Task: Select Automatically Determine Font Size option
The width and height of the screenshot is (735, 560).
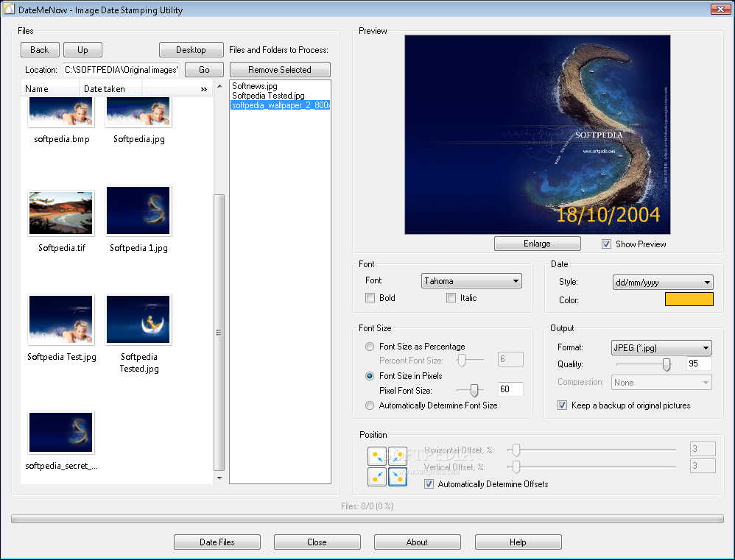Action: 370,405
